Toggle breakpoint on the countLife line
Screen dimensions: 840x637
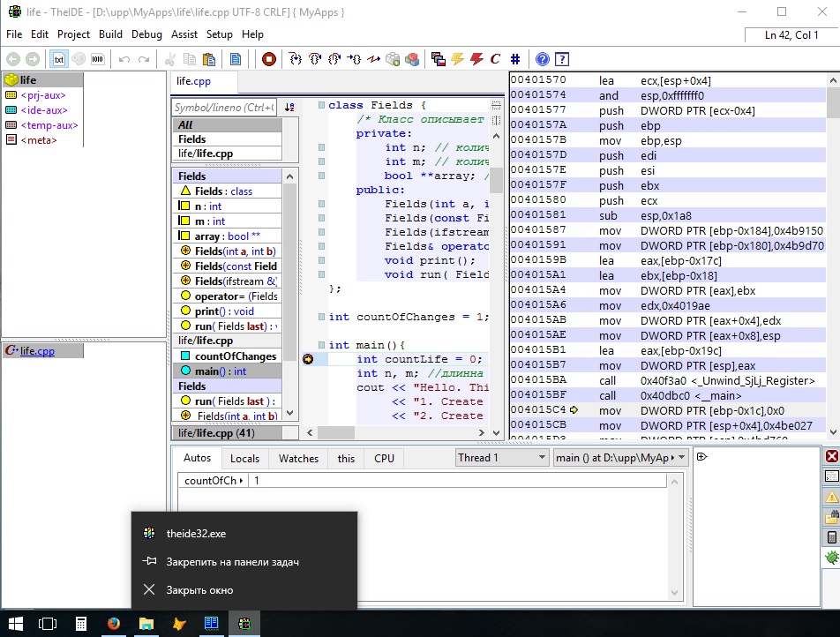point(308,359)
